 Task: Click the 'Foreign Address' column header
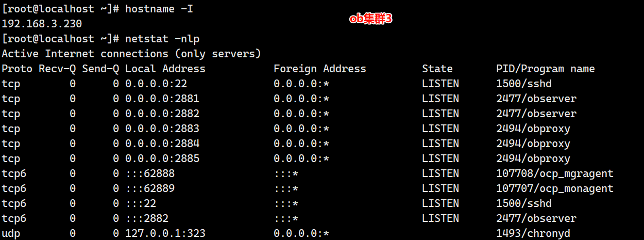click(320, 69)
